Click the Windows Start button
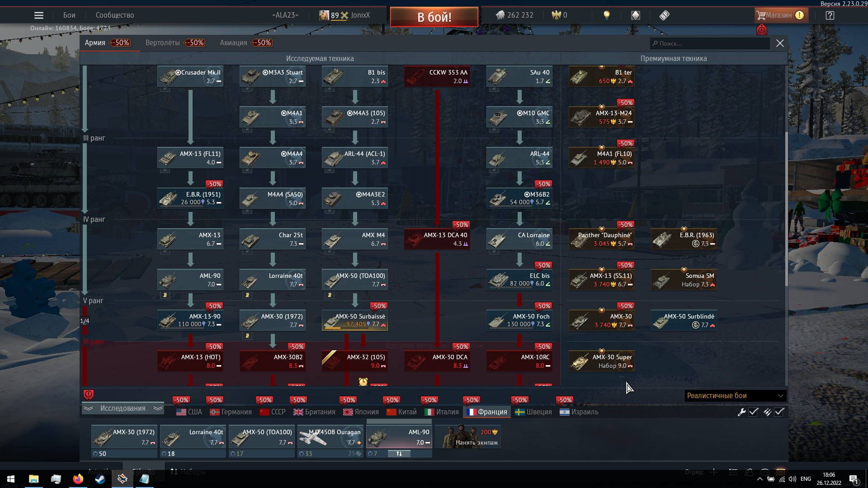This screenshot has height=488, width=868. click(x=11, y=479)
